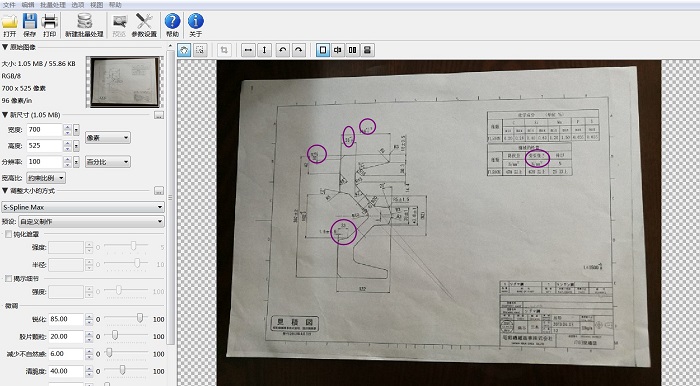
Task: Switch to vertical split preview mode
Action: point(338,50)
